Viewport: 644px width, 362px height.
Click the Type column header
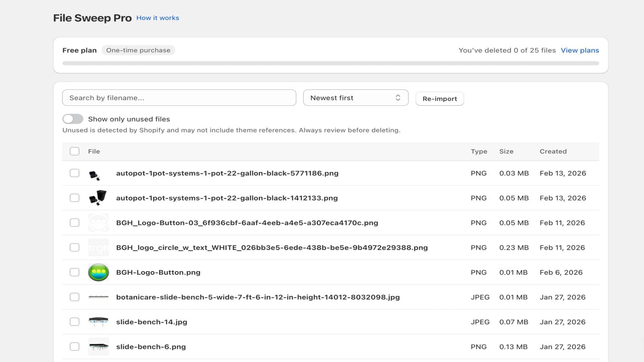(x=479, y=151)
